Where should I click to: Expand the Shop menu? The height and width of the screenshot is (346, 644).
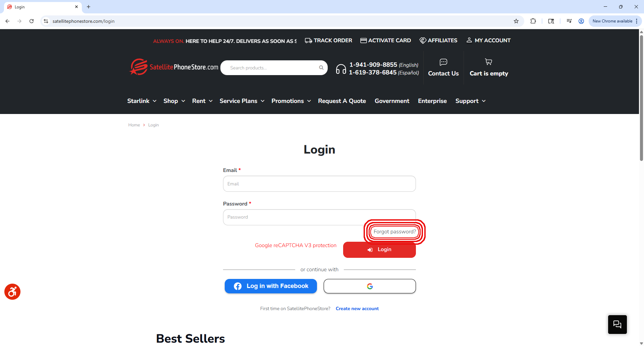pyautogui.click(x=174, y=101)
